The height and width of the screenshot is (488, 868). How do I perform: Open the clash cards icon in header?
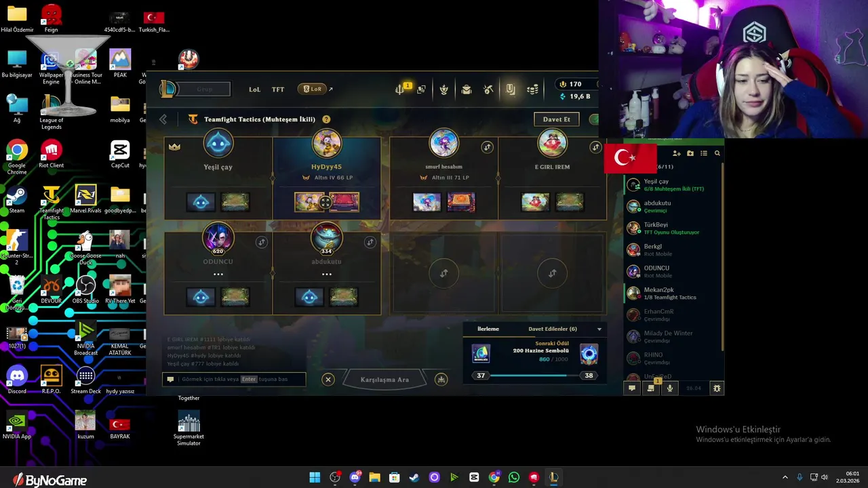[x=421, y=89]
